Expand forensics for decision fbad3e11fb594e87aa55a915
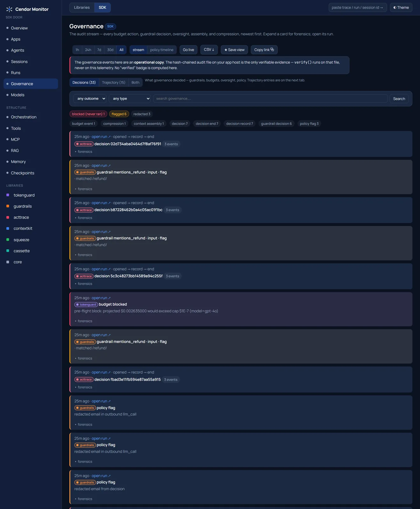The width and height of the screenshot is (420, 509). coord(84,387)
